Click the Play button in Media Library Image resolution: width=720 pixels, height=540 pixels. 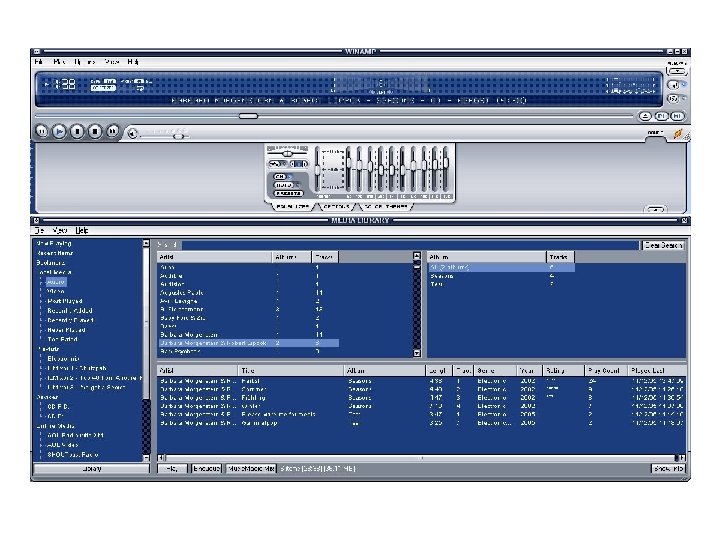pos(172,468)
